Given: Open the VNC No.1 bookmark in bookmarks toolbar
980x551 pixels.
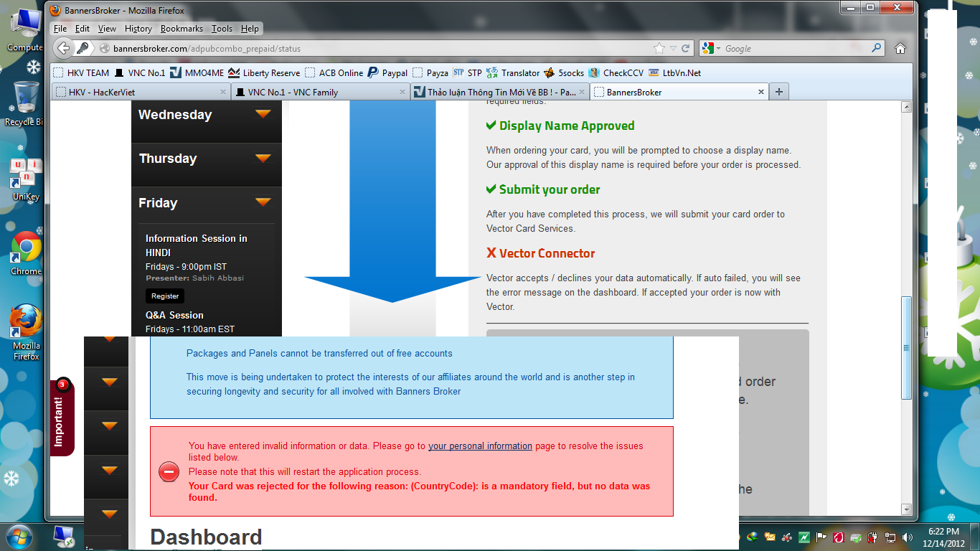Looking at the screenshot, I should [x=140, y=72].
